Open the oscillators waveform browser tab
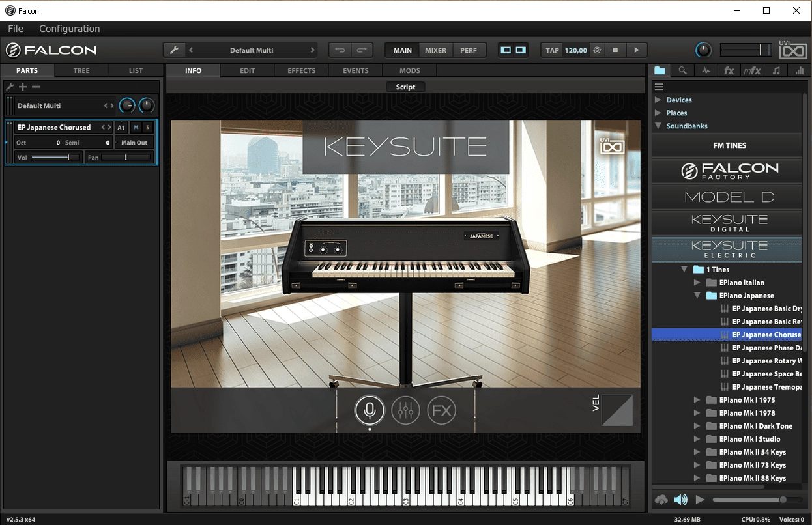The height and width of the screenshot is (525, 812). [706, 70]
